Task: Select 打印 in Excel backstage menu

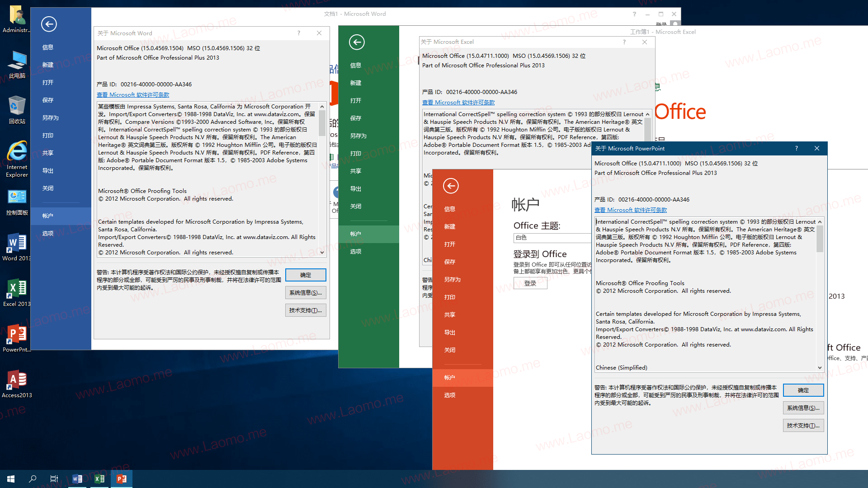Action: (356, 153)
